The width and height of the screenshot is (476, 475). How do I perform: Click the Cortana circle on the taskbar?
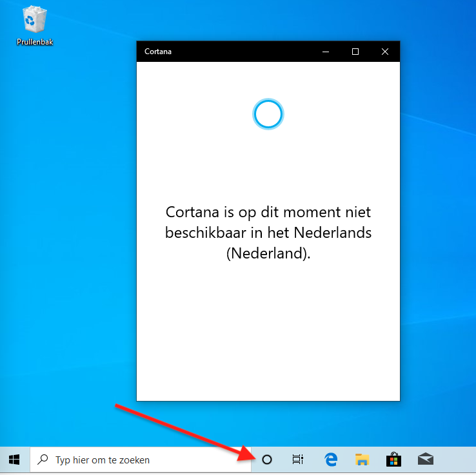(266, 460)
